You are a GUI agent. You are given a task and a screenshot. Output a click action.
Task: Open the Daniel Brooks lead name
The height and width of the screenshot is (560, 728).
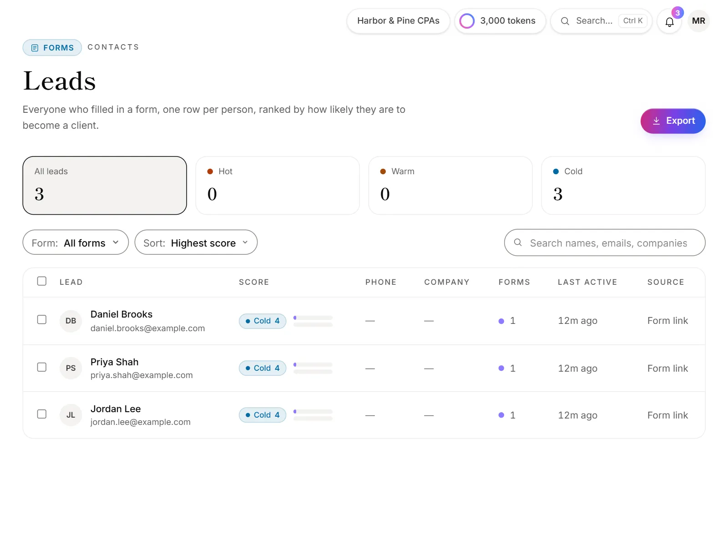pos(121,314)
